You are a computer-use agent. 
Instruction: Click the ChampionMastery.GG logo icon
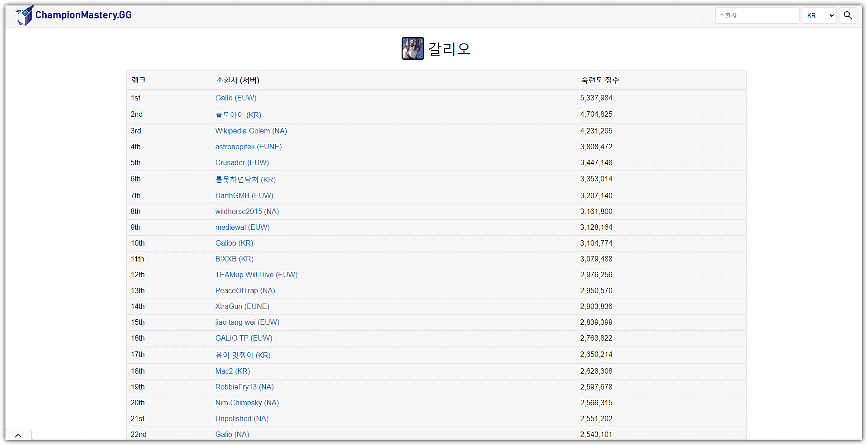pyautogui.click(x=24, y=15)
